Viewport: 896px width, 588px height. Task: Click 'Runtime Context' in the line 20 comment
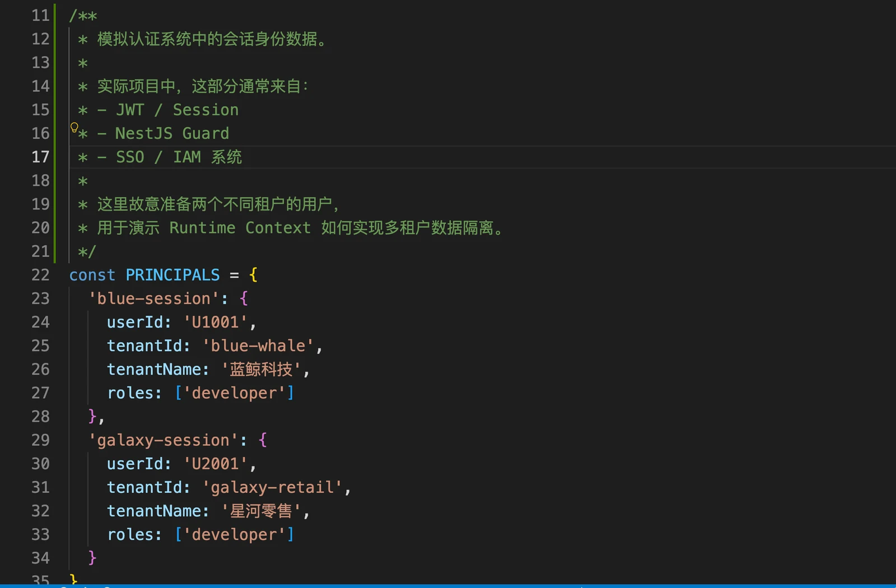pyautogui.click(x=240, y=228)
